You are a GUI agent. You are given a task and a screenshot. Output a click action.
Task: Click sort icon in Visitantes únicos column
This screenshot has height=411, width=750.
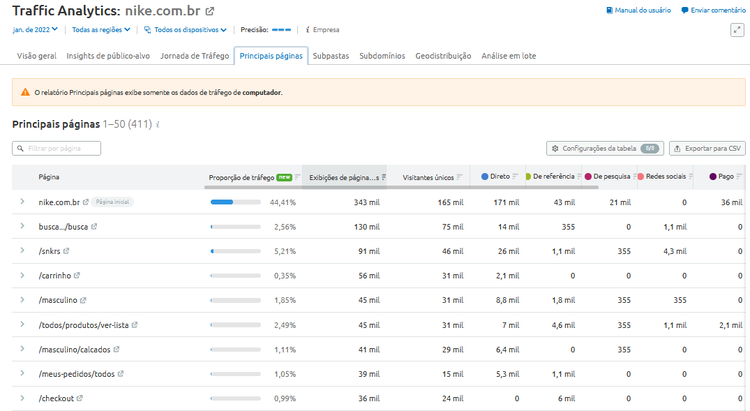(459, 177)
